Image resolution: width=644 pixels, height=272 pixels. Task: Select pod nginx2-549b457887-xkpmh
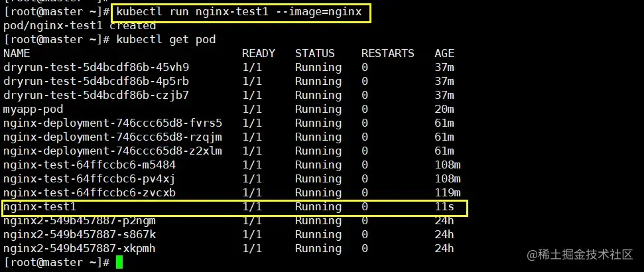80,249
